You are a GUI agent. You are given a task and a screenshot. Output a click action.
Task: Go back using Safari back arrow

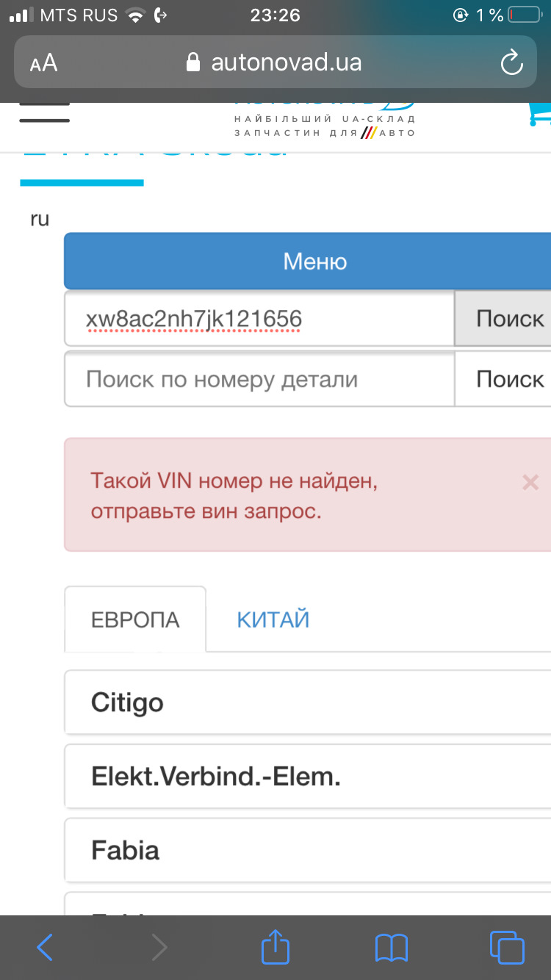point(45,948)
